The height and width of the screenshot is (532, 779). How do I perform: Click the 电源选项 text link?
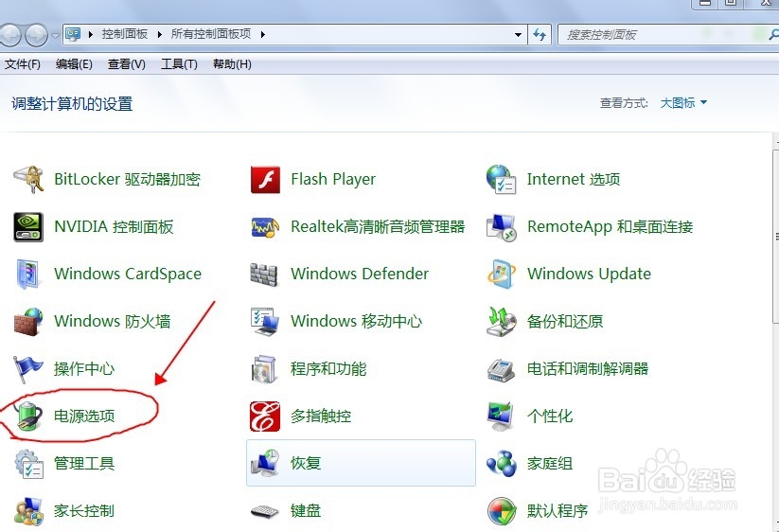pos(84,417)
